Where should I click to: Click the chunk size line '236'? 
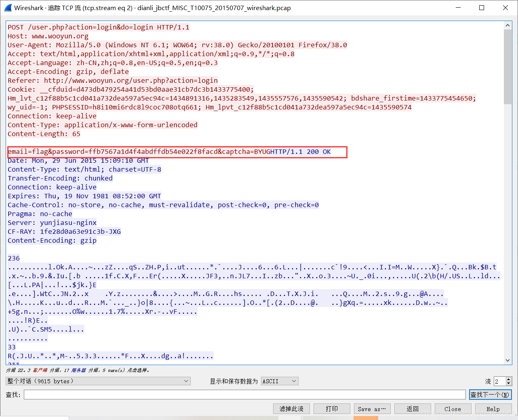pyautogui.click(x=14, y=258)
